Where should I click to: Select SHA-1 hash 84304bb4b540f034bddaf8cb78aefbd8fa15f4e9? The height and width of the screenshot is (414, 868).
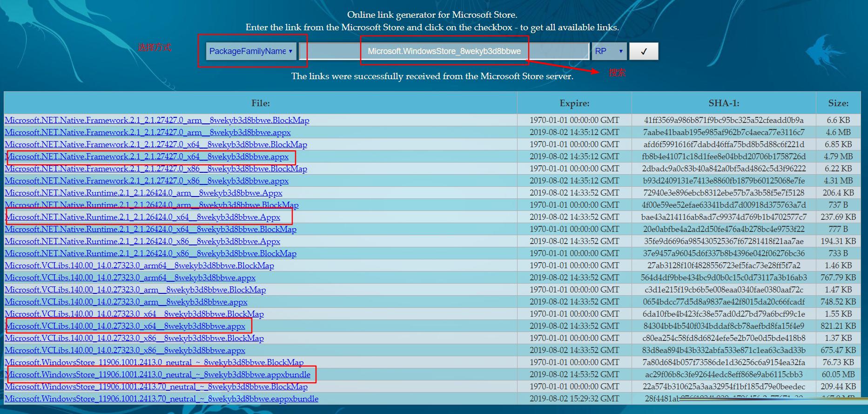(724, 326)
